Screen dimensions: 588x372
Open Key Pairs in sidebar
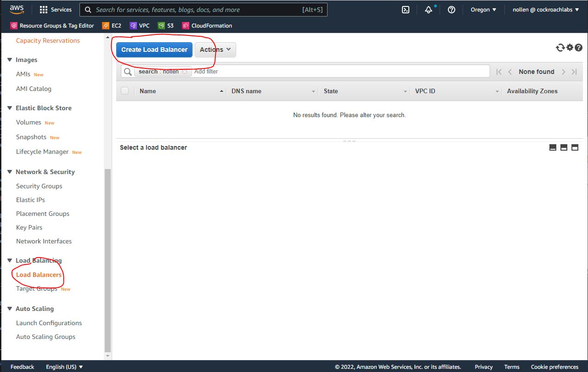click(29, 227)
